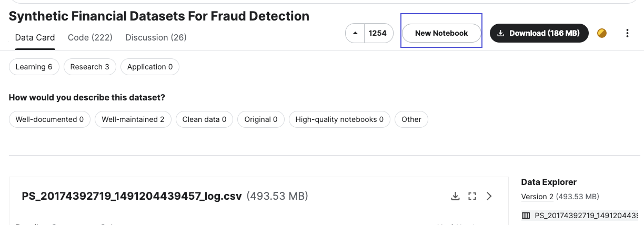Open the Discussion tab
644x225 pixels.
156,37
